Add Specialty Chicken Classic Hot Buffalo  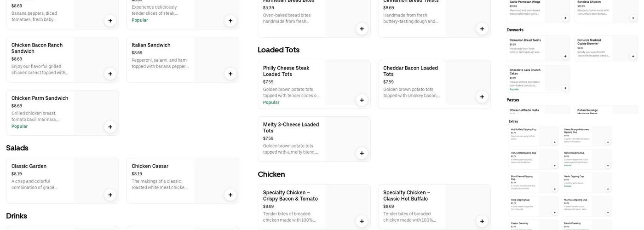482,221
